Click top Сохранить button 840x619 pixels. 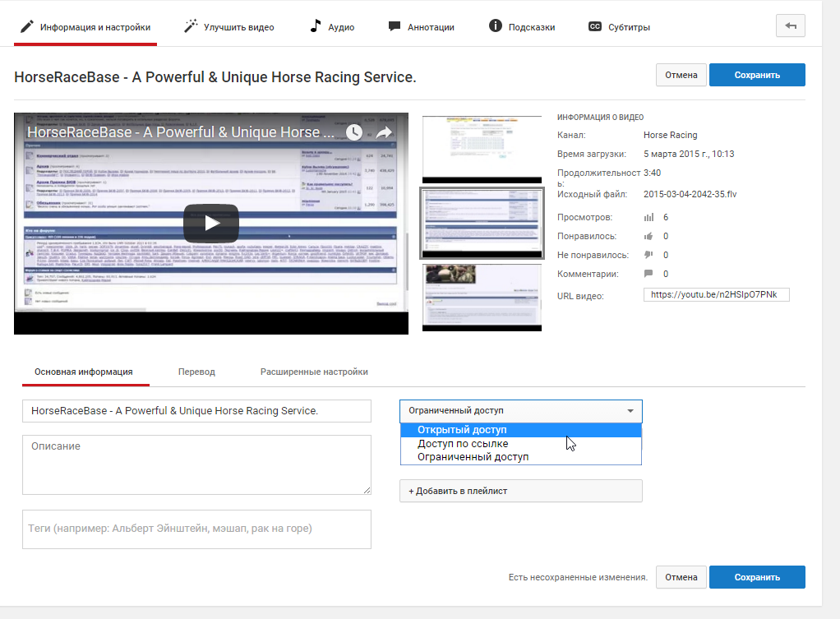757,75
